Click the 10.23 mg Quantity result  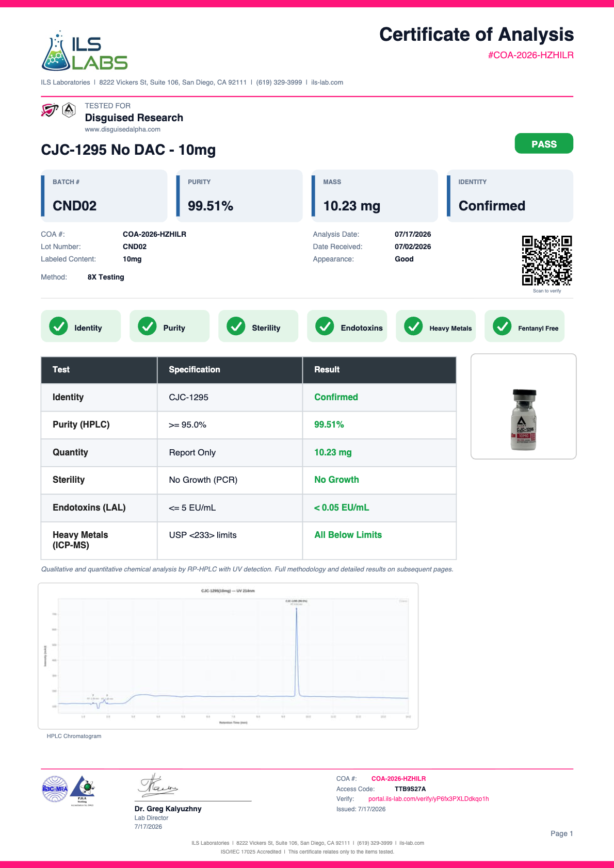click(x=333, y=452)
